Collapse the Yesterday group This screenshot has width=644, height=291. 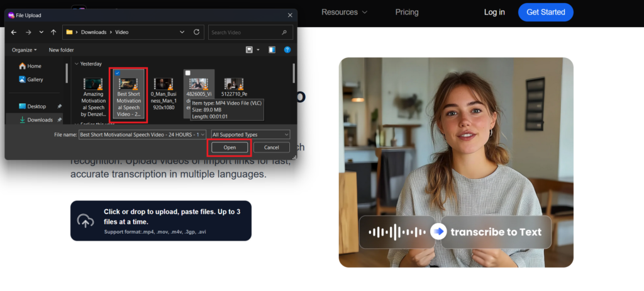(76, 64)
